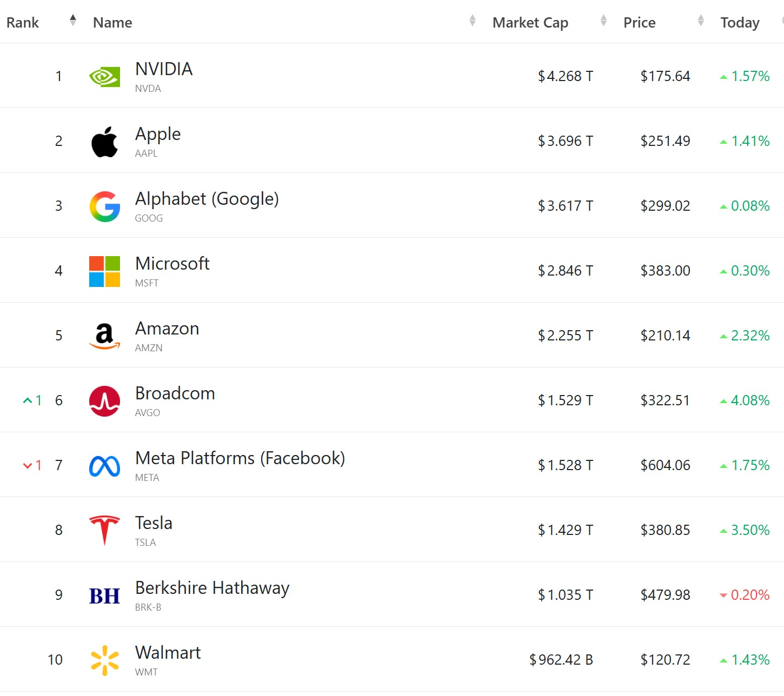Click the Amazon logo icon
This screenshot has height=696, width=784.
pos(104,336)
